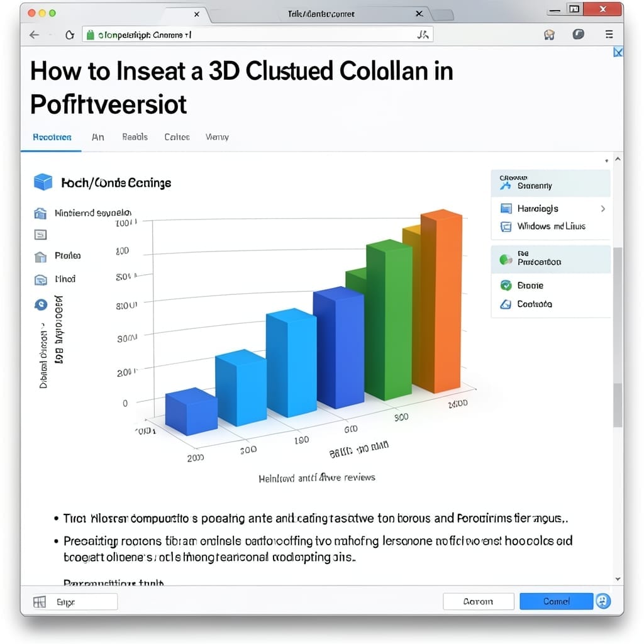This screenshot has height=644, width=644.
Task: Click the Hnod sidebar label
Action: tap(65, 279)
